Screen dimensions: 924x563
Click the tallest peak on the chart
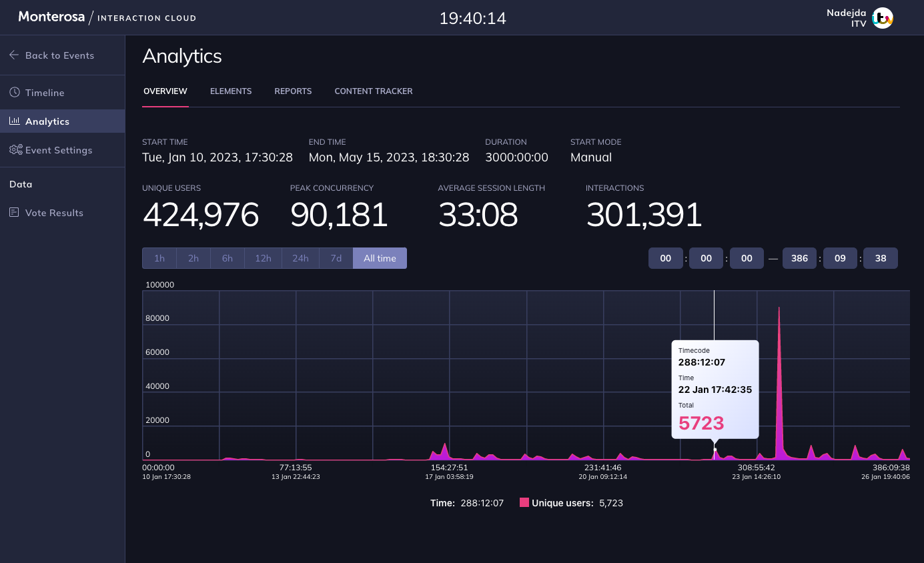[779, 310]
